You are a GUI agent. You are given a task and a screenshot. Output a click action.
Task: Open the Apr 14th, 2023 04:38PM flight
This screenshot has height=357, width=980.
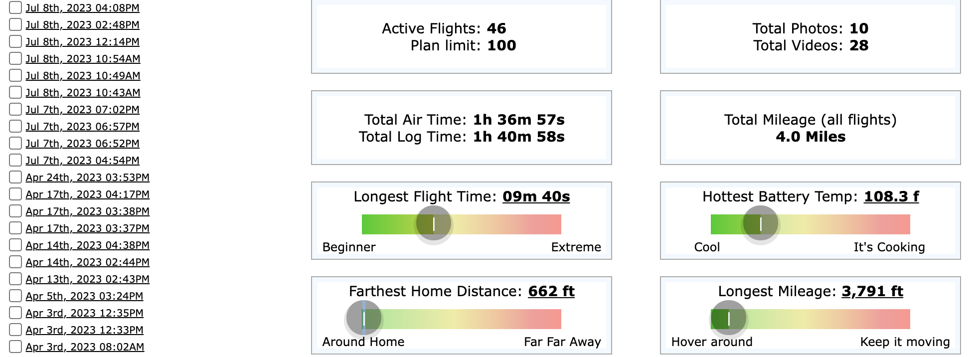coord(87,245)
